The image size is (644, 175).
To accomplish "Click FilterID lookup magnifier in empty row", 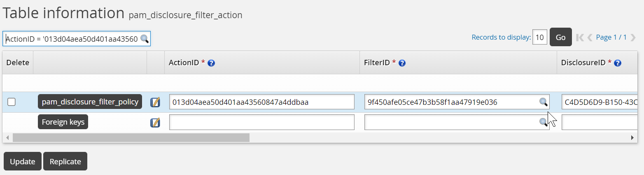I will point(544,122).
